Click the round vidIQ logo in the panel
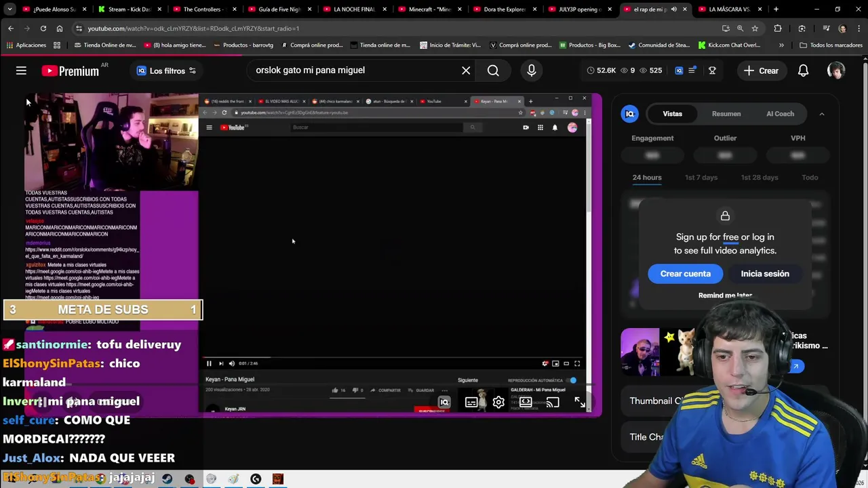Image resolution: width=868 pixels, height=488 pixels. [629, 114]
